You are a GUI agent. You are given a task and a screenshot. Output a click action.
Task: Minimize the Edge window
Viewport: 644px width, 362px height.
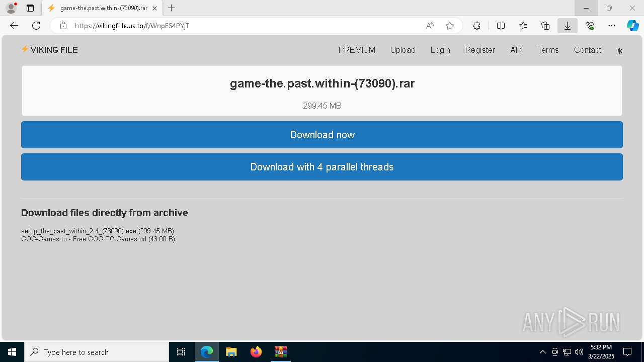(x=586, y=8)
